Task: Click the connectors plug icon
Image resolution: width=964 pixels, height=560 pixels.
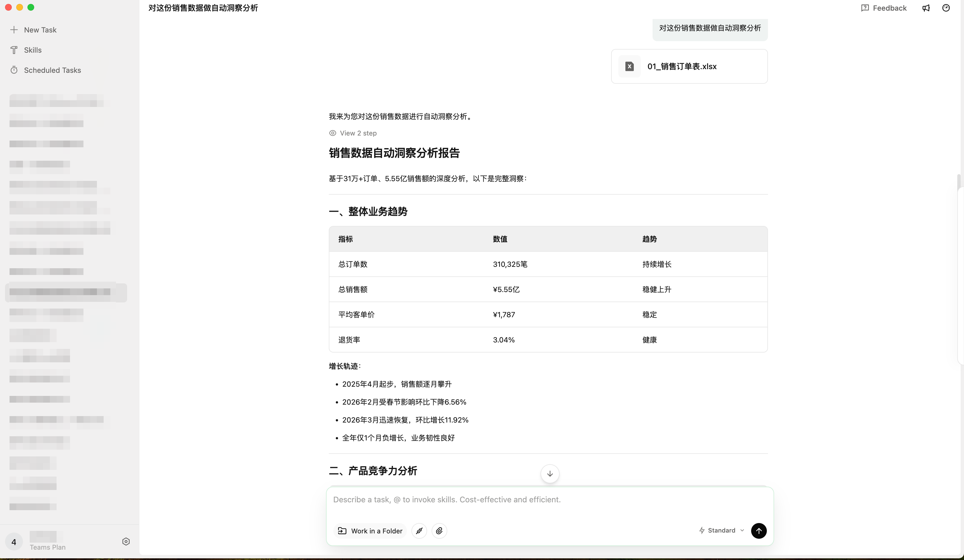Action: pos(419,531)
